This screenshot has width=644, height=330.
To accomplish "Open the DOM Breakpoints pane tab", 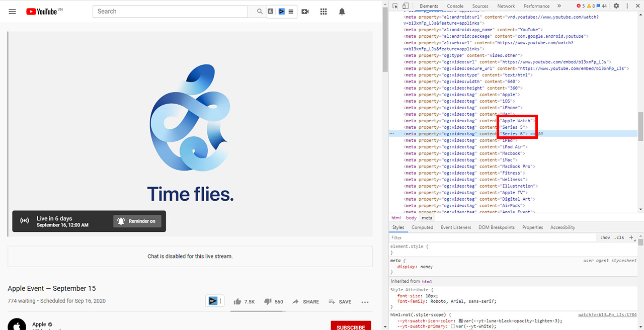I will [x=497, y=227].
